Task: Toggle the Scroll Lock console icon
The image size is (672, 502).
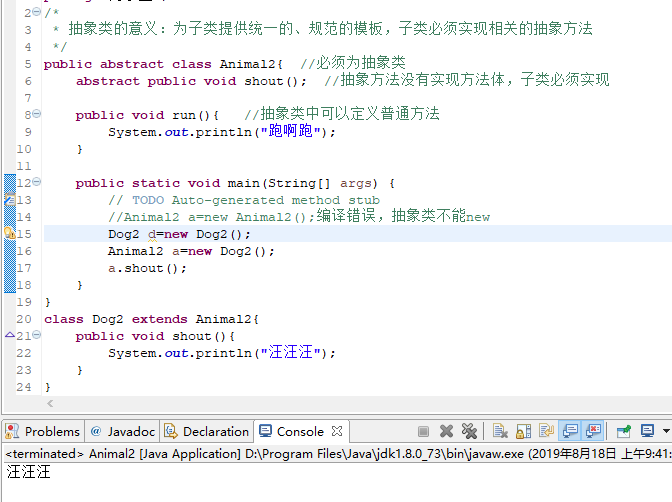Action: 523,431
